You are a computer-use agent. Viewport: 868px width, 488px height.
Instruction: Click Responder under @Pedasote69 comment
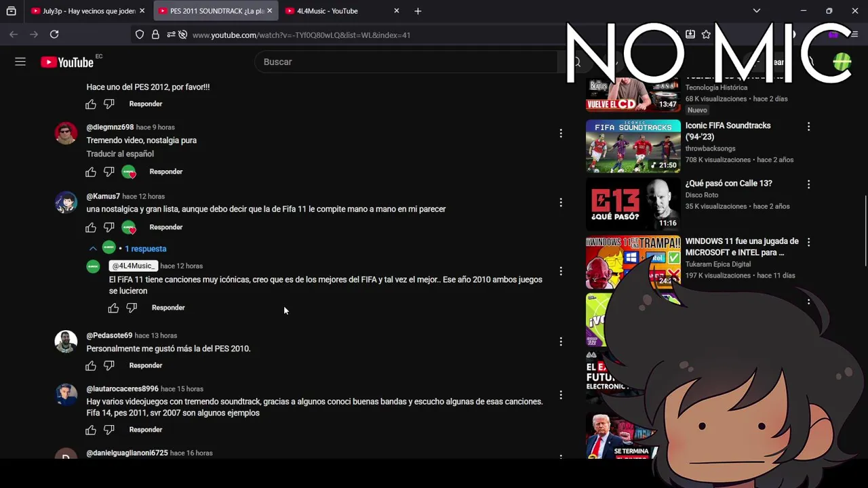146,365
